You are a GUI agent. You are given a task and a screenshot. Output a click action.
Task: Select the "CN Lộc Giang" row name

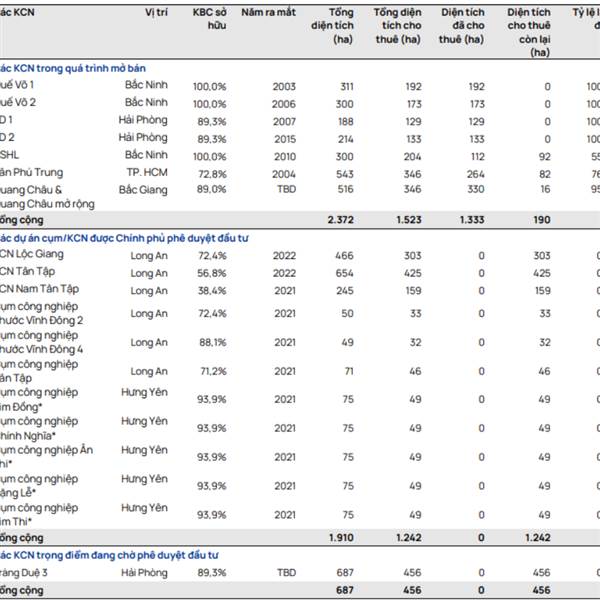pyautogui.click(x=32, y=254)
